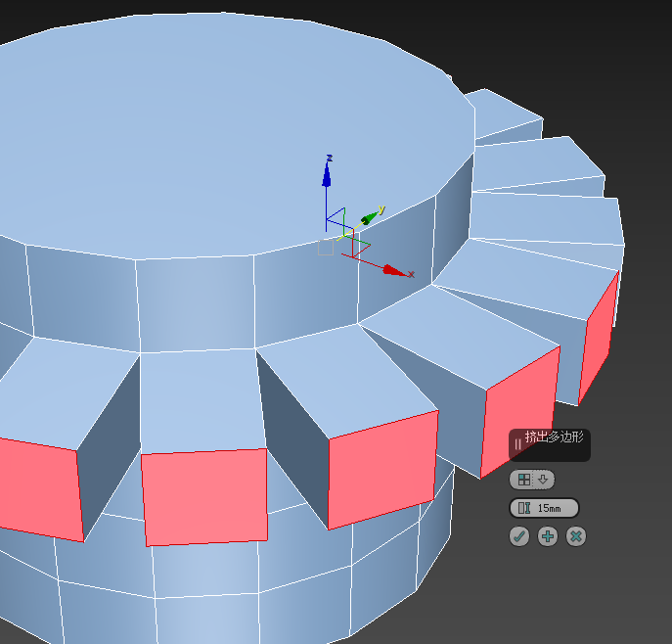672x644 pixels.
Task: Click the 15mm extrusion height field
Action: [x=554, y=508]
